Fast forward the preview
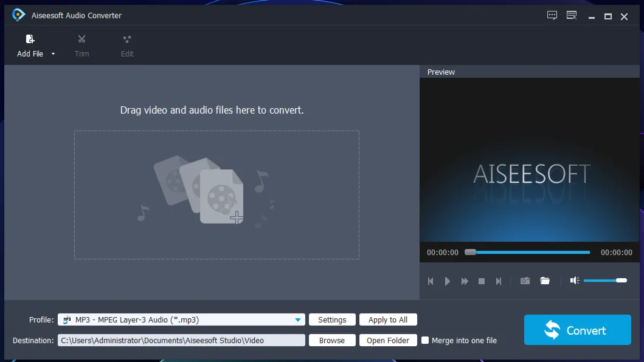Image resolution: width=644 pixels, height=362 pixels. click(465, 281)
